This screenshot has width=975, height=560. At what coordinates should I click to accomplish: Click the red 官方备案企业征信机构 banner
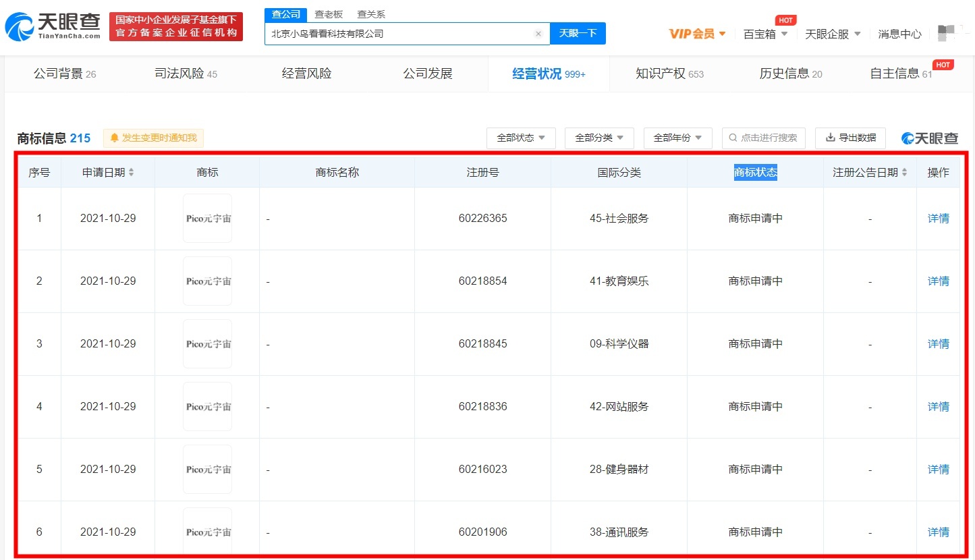(x=176, y=26)
